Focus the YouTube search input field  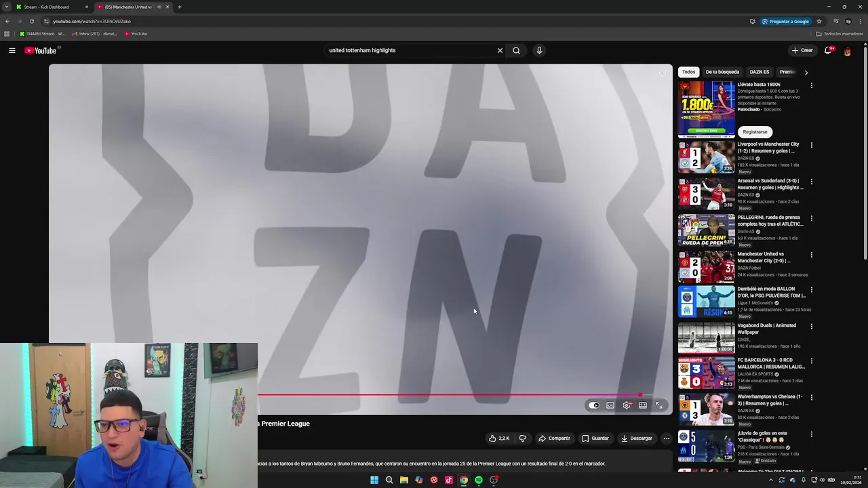(410, 50)
